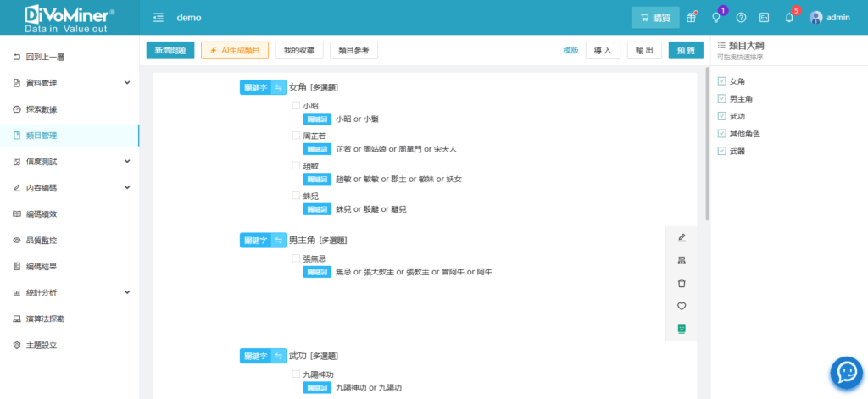Open 品質監控 in the sidebar
Screen dimensions: 868x399
point(41,241)
